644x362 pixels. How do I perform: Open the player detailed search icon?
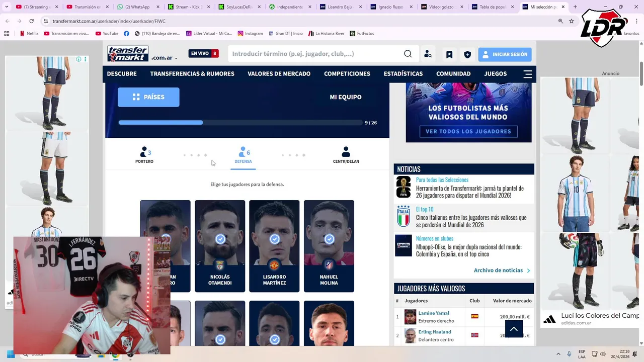point(428,54)
